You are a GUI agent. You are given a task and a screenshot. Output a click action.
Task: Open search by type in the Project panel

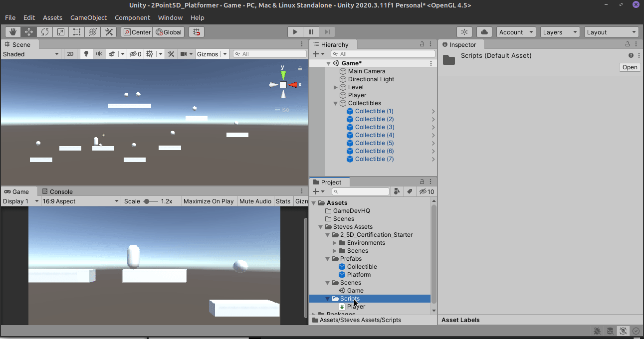coord(397,191)
